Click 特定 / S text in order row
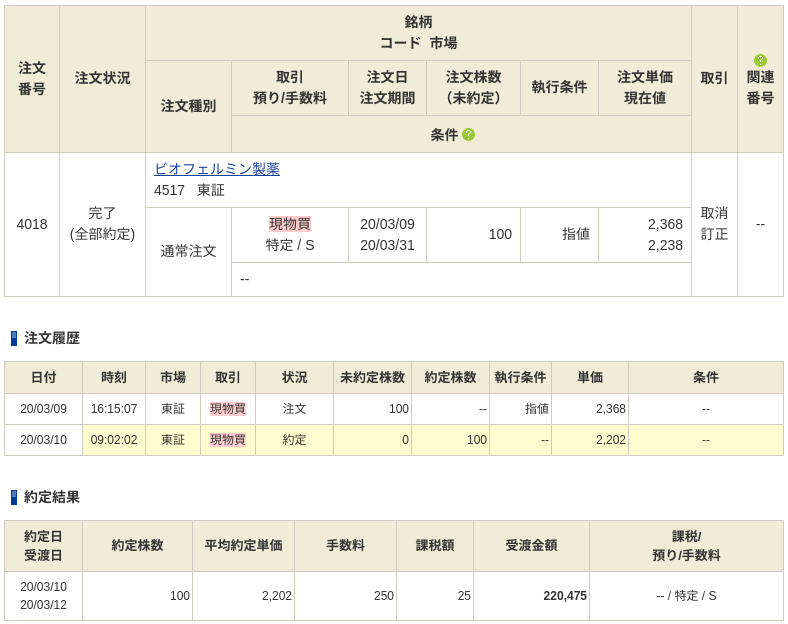788x624 pixels. (x=289, y=245)
